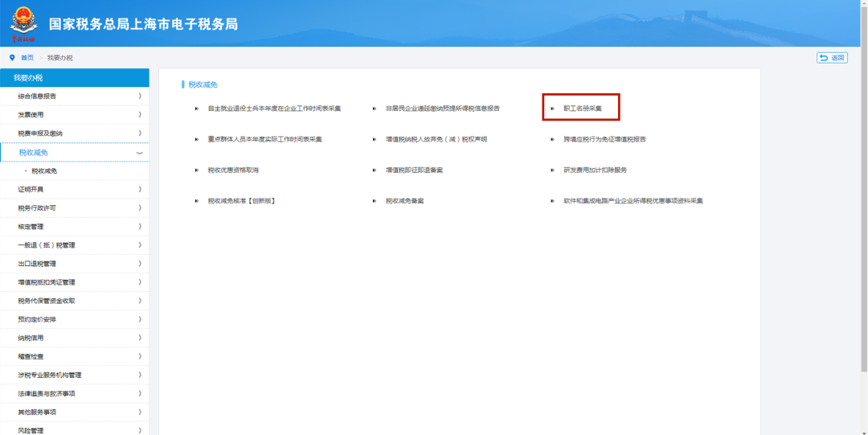
Task: Open 增值税纳税人放弃免（减）税权声明
Action: (436, 140)
